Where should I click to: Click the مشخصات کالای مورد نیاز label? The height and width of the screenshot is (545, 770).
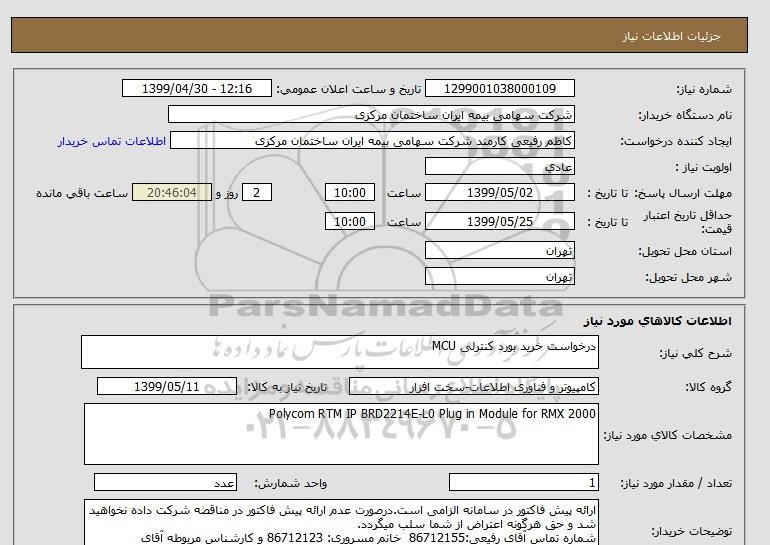click(x=667, y=435)
